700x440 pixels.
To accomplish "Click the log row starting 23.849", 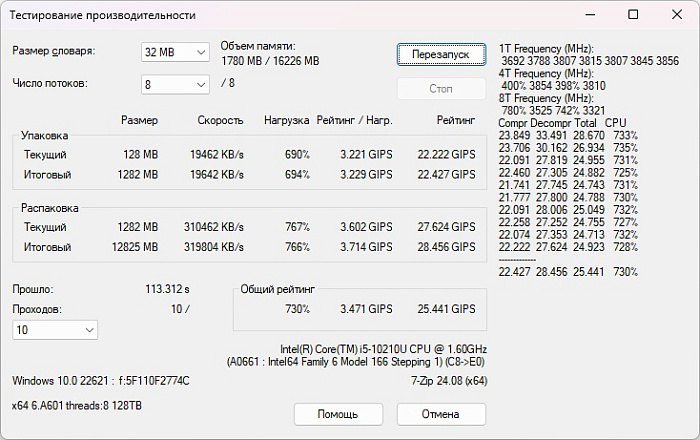I will tap(568, 135).
